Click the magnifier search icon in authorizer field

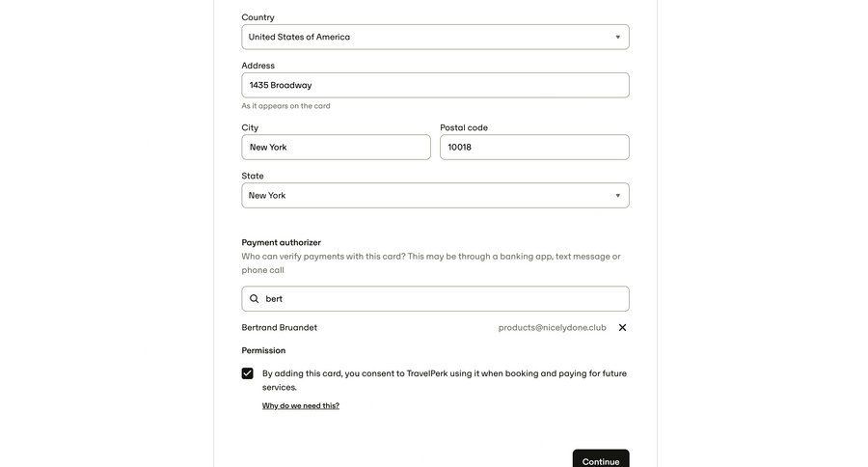(x=255, y=299)
